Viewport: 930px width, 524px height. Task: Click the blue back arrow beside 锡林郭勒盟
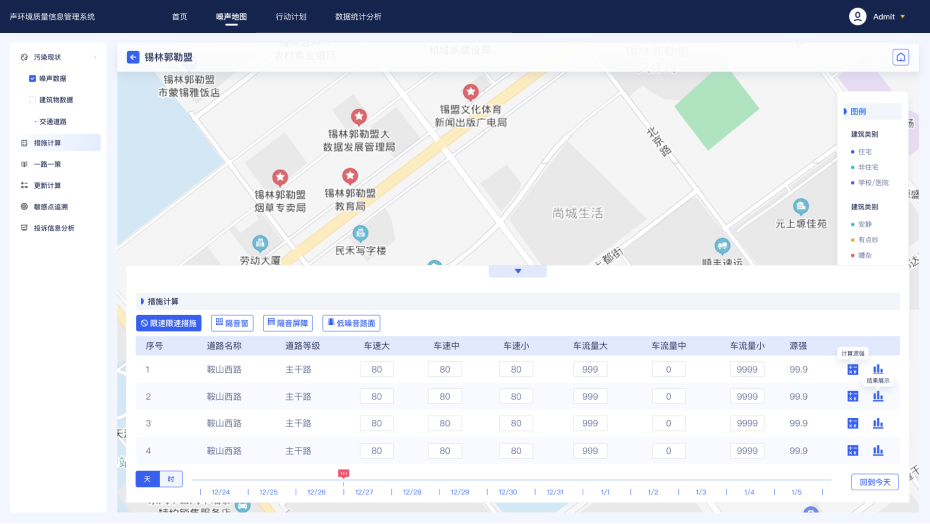point(133,57)
